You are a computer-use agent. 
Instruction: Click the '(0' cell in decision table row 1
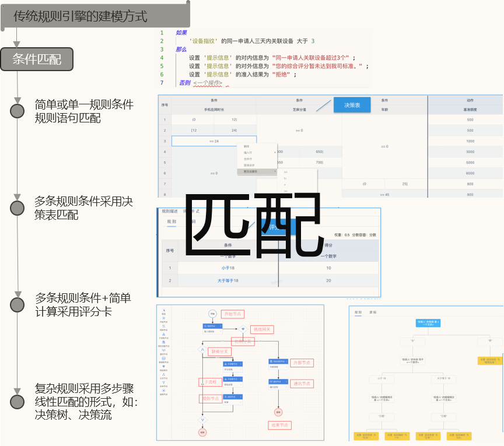pos(194,120)
